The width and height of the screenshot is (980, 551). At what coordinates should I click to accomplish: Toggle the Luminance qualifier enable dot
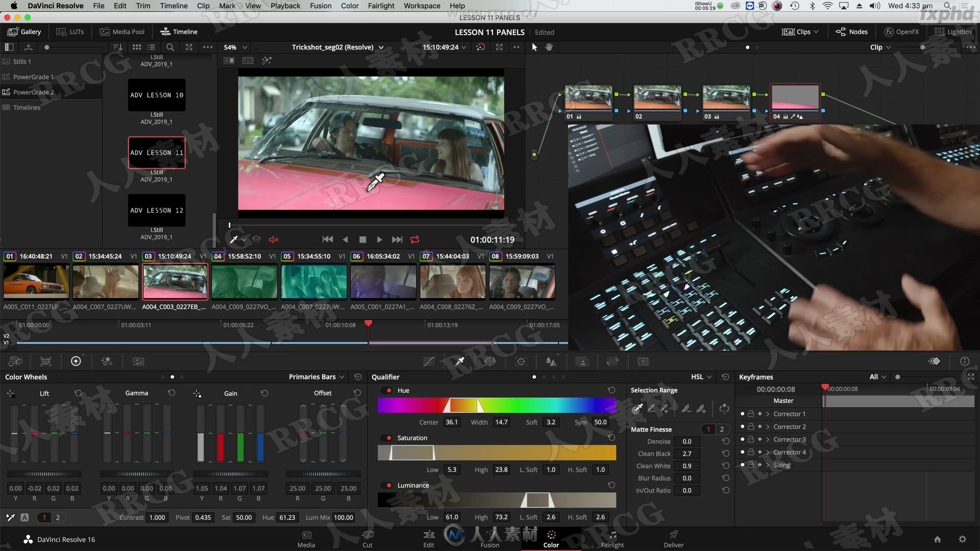[389, 485]
